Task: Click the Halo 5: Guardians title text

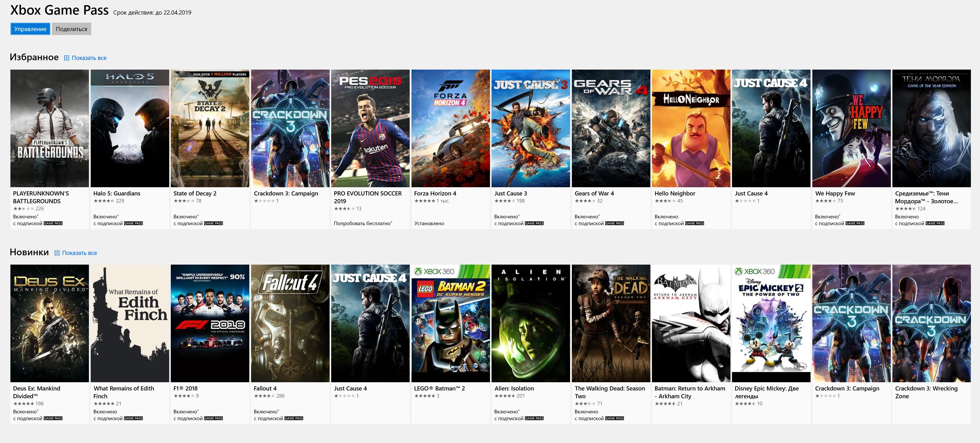Action: [x=117, y=193]
